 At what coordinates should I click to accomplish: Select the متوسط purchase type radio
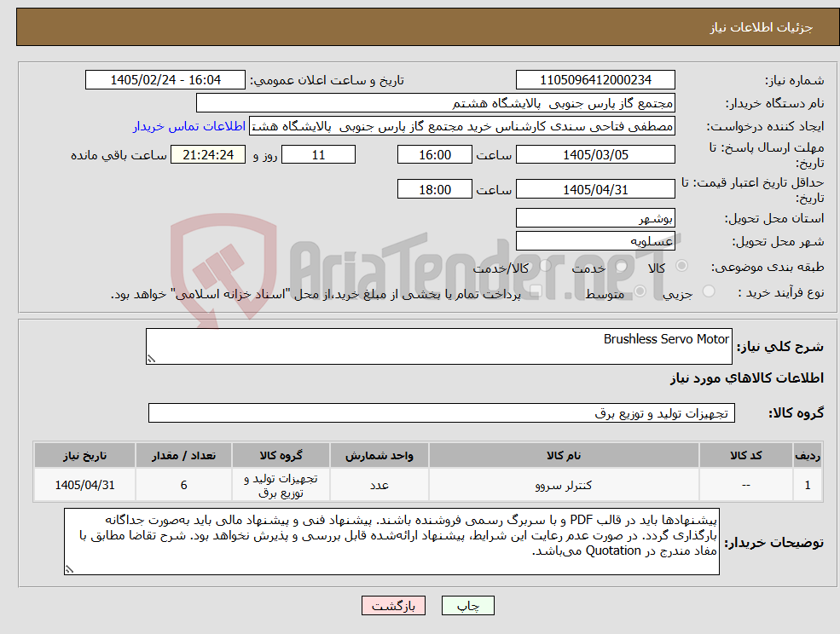tap(640, 291)
